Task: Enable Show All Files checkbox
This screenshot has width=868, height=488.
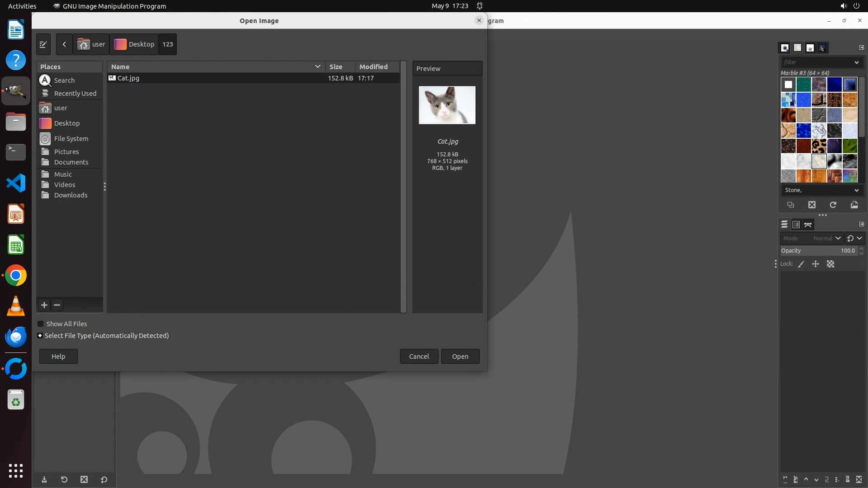Action: click(41, 324)
